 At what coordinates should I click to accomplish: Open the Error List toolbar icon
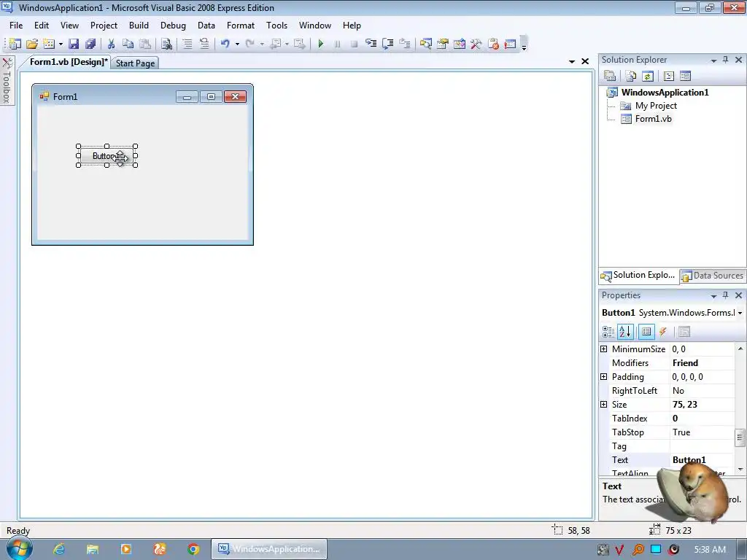pyautogui.click(x=494, y=44)
